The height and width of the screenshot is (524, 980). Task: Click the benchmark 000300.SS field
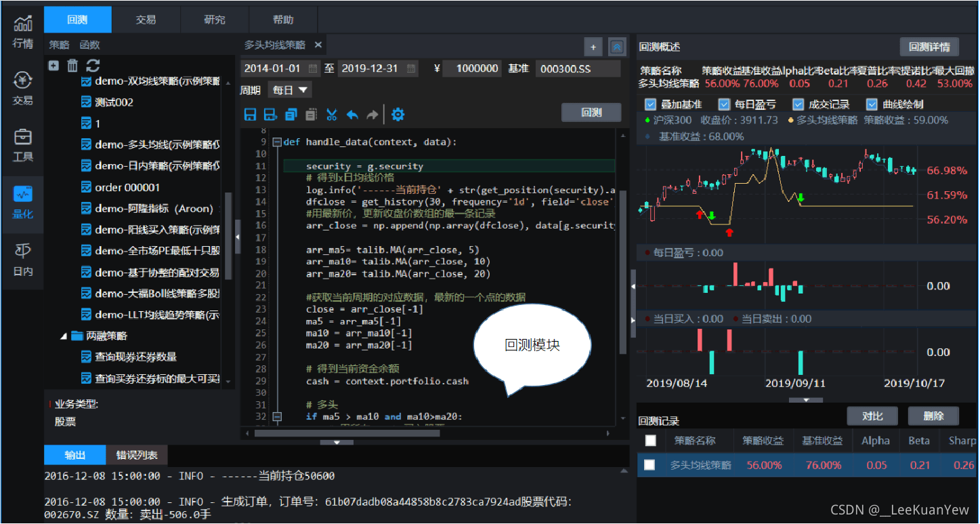pyautogui.click(x=578, y=68)
